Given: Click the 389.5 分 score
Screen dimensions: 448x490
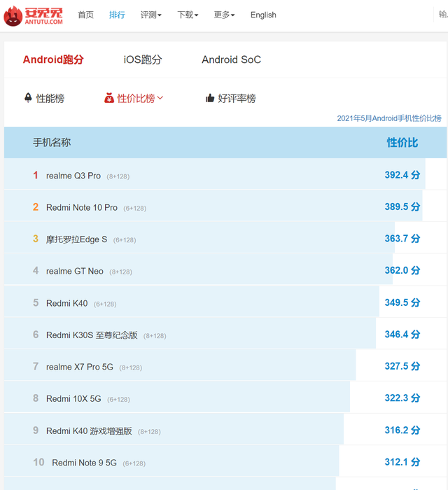Looking at the screenshot, I should [402, 206].
